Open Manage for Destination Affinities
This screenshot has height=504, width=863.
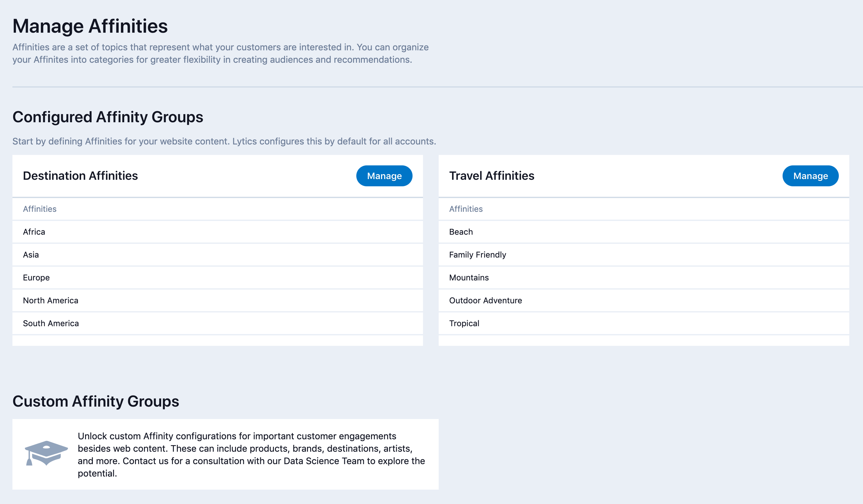pyautogui.click(x=384, y=176)
